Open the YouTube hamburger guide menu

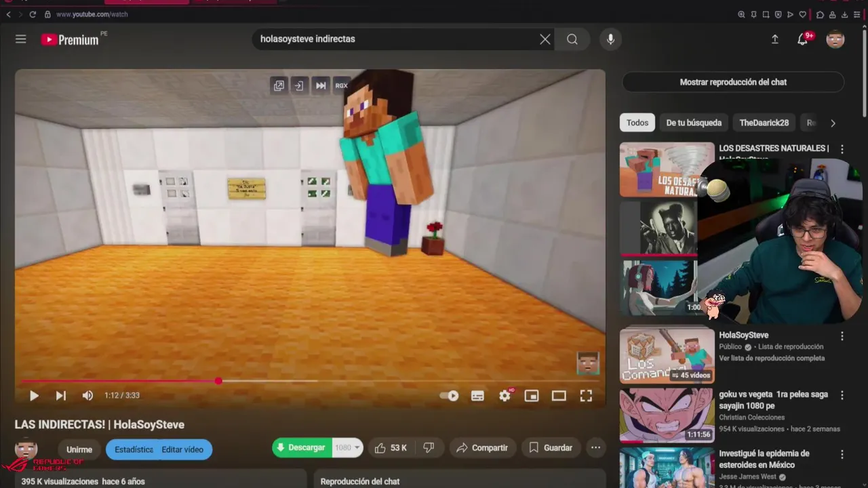[21, 39]
